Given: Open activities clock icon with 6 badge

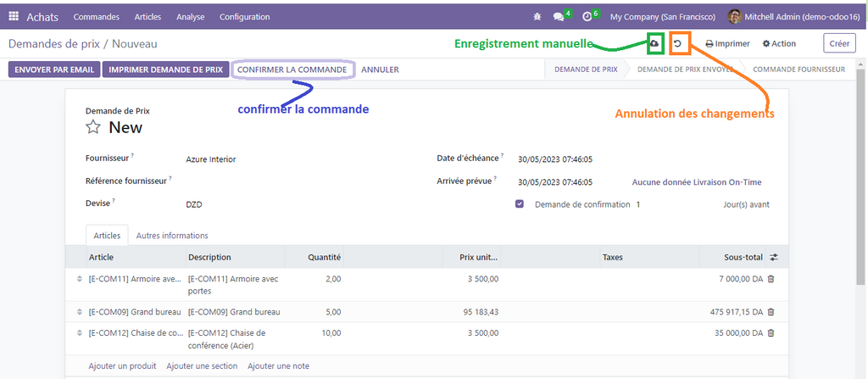Looking at the screenshot, I should 587,17.
